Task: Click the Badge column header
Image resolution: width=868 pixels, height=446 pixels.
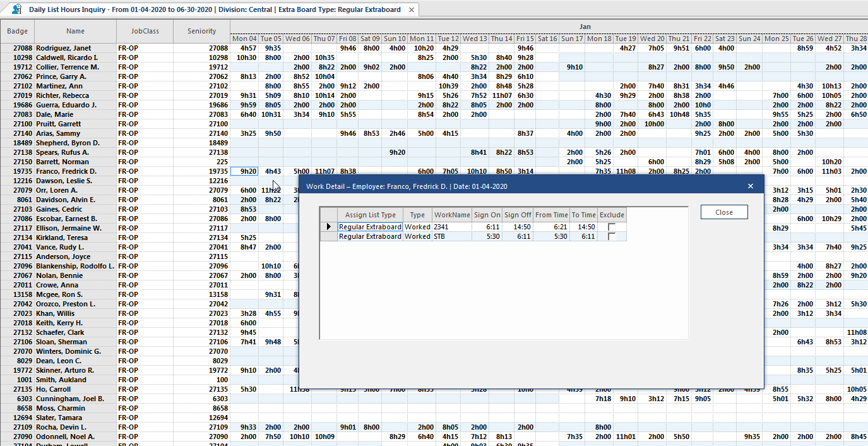Action: [17, 31]
